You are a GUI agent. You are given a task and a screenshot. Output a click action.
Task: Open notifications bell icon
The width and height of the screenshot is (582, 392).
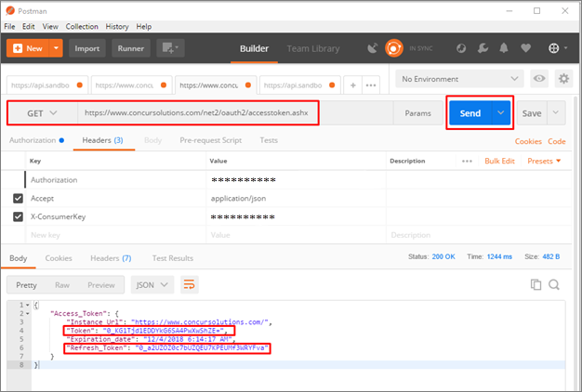(504, 48)
